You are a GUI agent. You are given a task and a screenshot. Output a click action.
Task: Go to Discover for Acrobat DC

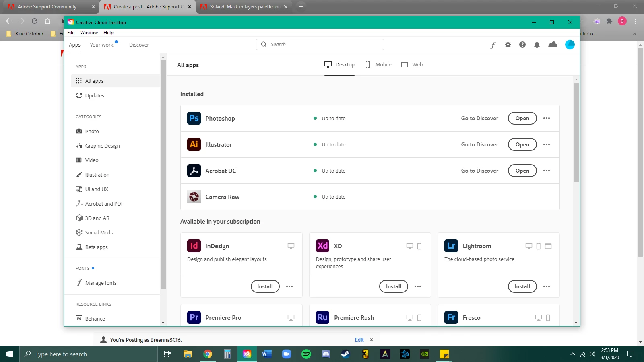(480, 171)
